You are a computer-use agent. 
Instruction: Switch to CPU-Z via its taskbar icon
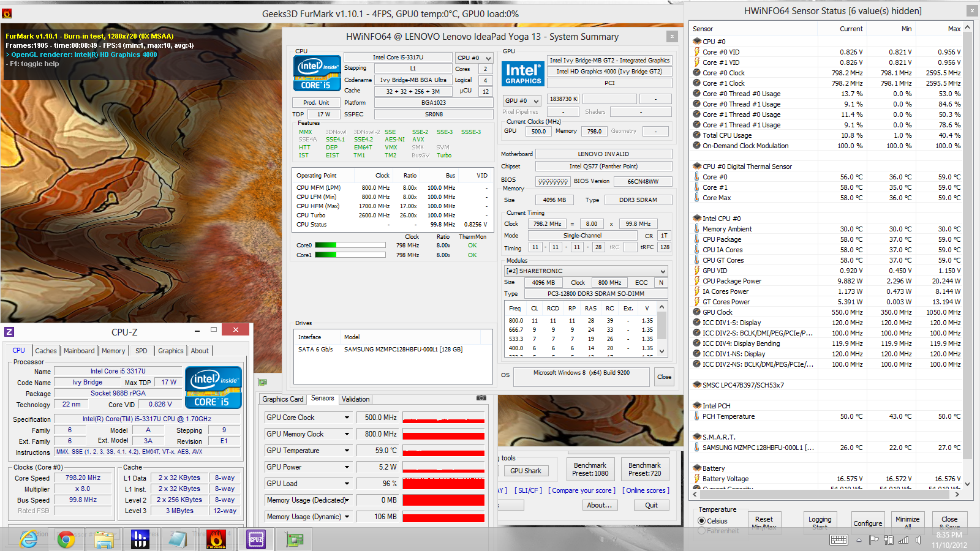(x=255, y=539)
